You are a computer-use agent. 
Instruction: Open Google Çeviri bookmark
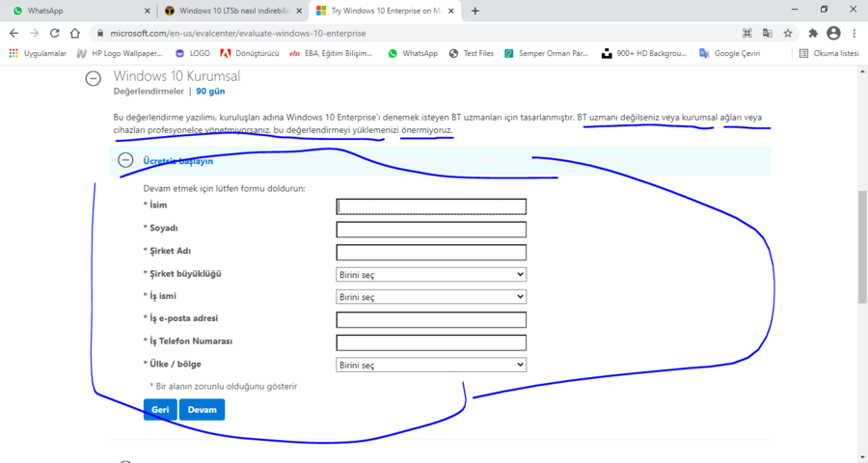(730, 53)
